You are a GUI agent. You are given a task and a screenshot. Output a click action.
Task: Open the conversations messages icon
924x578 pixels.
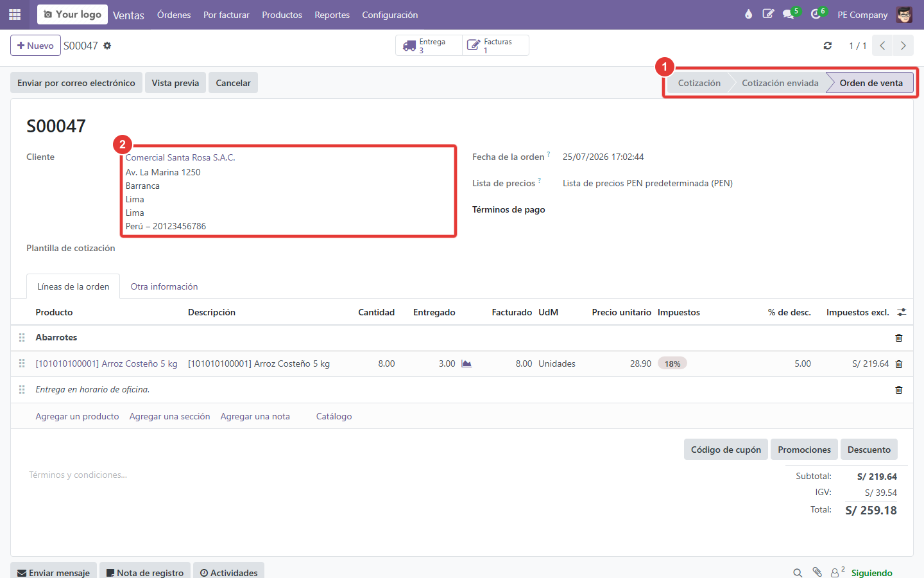789,14
